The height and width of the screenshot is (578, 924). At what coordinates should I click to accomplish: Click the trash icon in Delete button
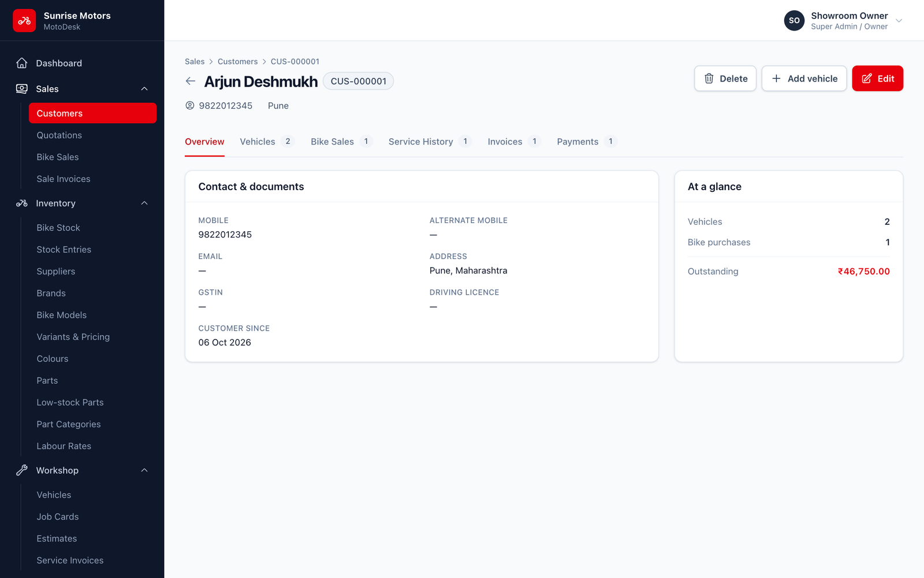point(709,79)
